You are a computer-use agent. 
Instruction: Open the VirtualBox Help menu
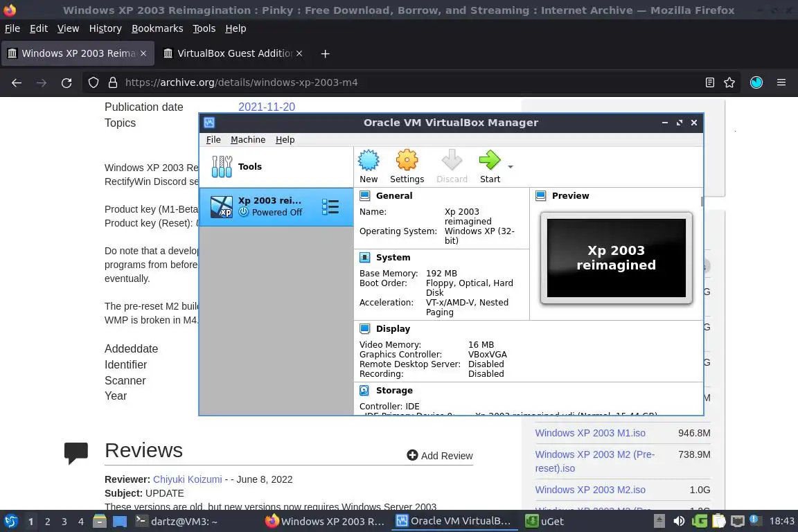coord(285,139)
